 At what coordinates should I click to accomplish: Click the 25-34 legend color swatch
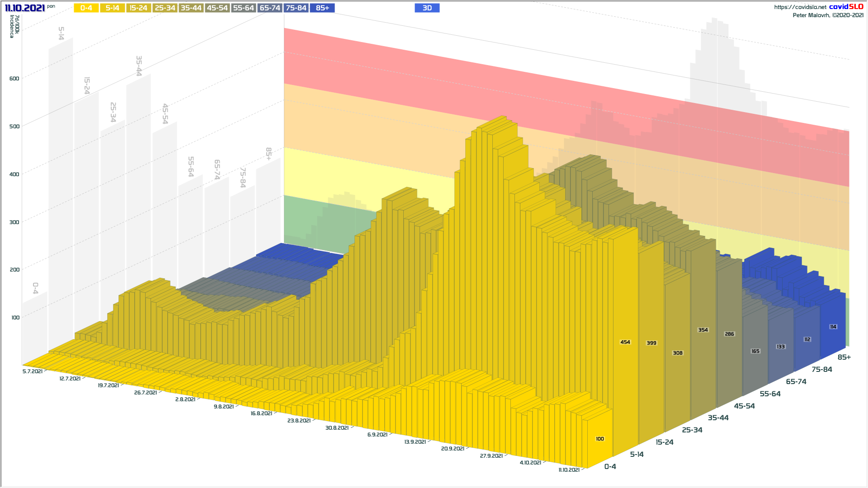[165, 8]
